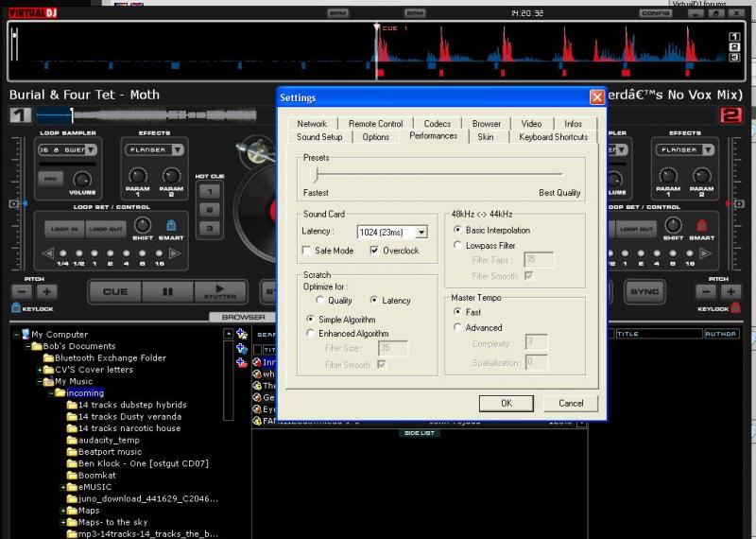Screen dimensions: 756x539
Task: Toggle the blue keylock icon on deck 1
Action: pyautogui.click(x=15, y=308)
